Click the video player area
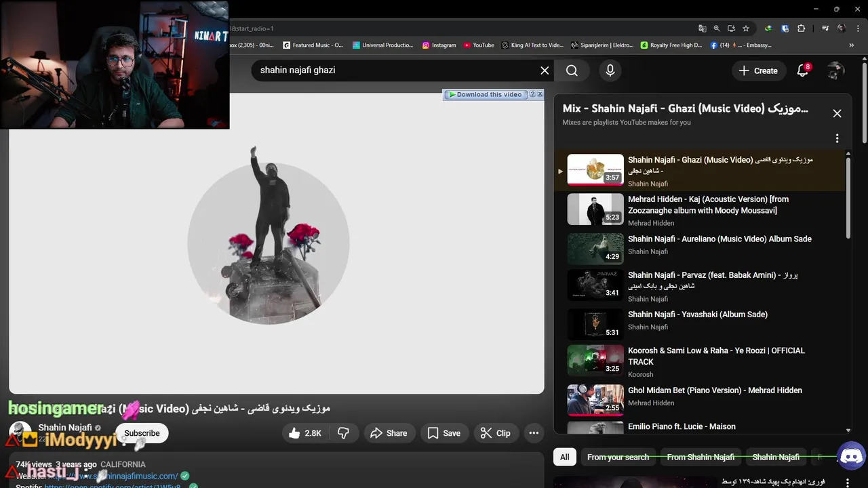This screenshot has height=488, width=868. (x=277, y=244)
